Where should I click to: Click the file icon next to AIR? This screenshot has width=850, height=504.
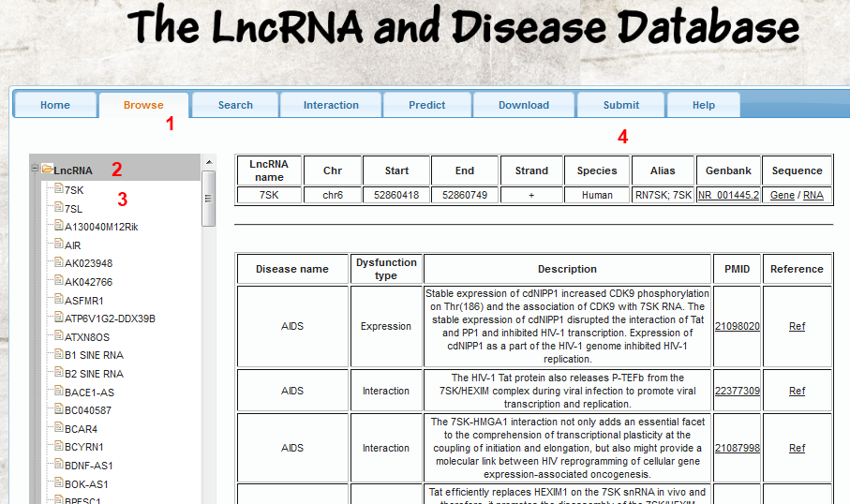pos(58,245)
